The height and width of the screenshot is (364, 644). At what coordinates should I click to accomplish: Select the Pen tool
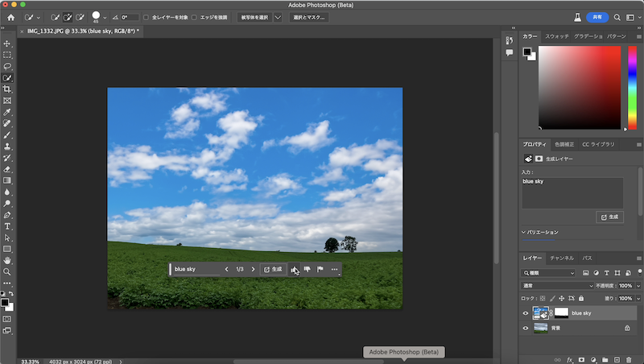coord(7,215)
